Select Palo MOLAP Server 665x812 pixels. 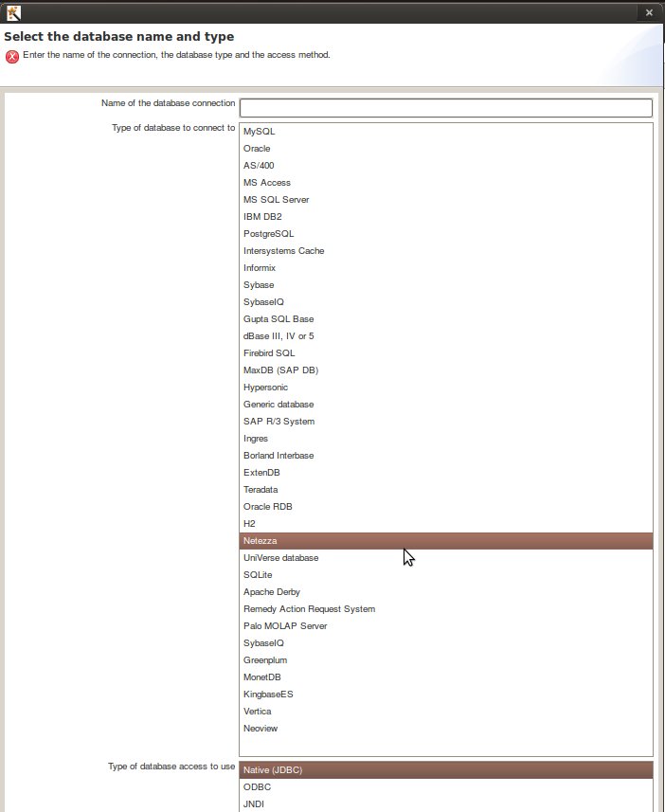point(446,627)
